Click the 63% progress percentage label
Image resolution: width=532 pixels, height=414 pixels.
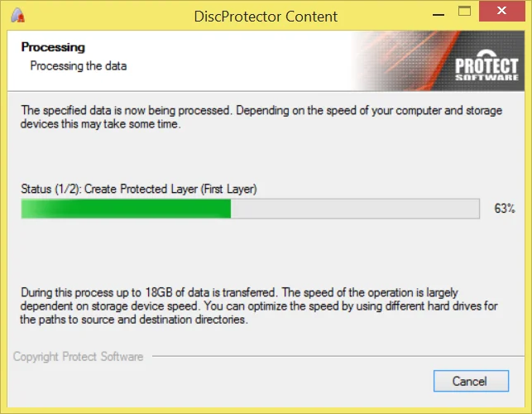click(x=505, y=209)
